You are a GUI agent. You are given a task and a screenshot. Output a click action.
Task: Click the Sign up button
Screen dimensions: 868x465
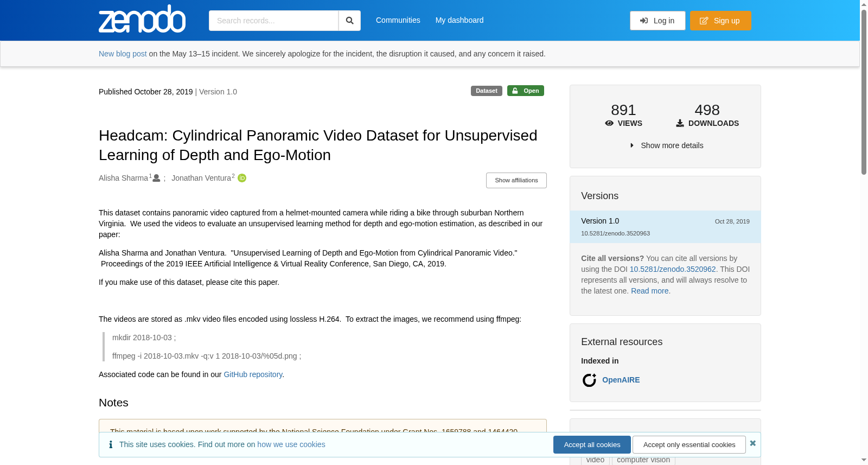click(x=720, y=21)
